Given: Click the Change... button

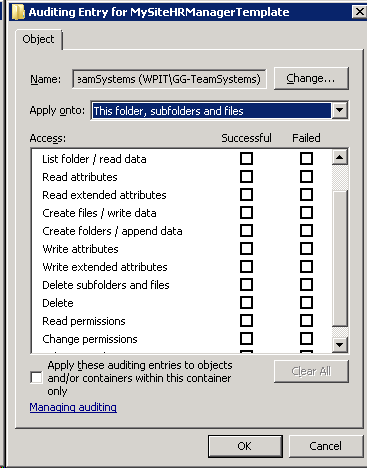Looking at the screenshot, I should [x=311, y=78].
